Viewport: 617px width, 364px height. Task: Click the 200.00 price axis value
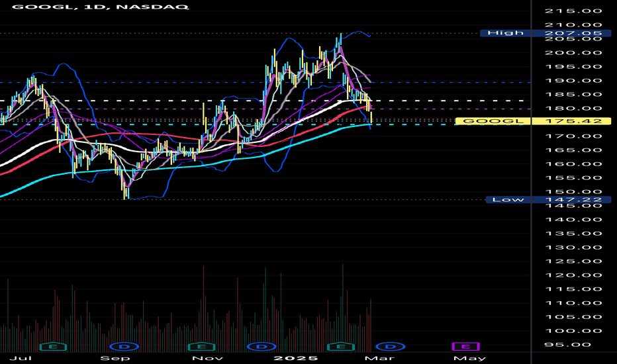tap(573, 53)
